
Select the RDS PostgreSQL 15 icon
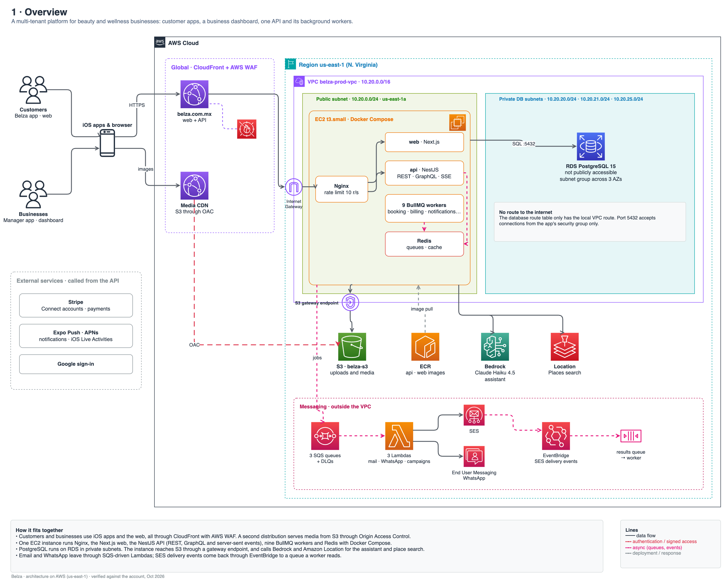coord(591,146)
